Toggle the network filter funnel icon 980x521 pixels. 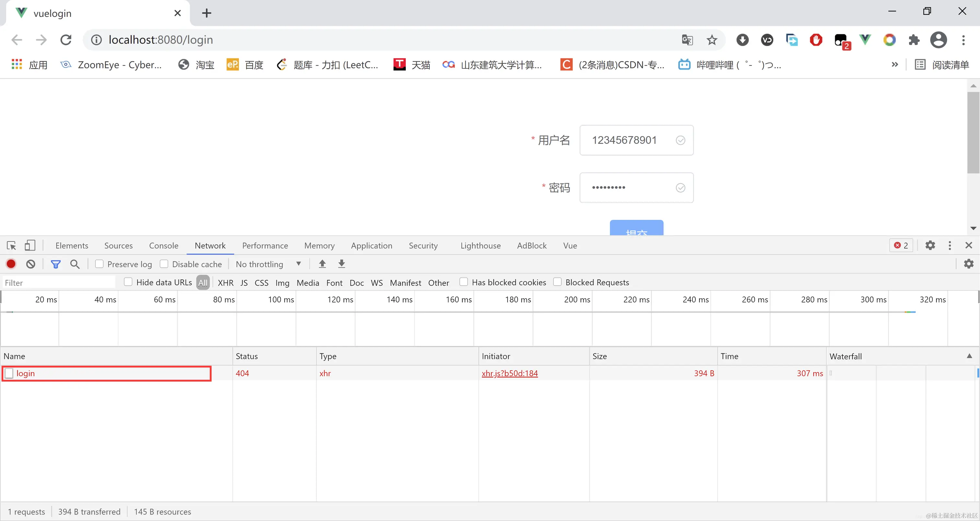(x=55, y=264)
